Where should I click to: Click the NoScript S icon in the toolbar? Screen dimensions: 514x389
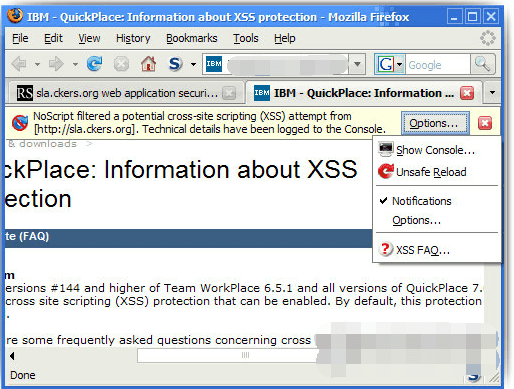click(x=175, y=64)
